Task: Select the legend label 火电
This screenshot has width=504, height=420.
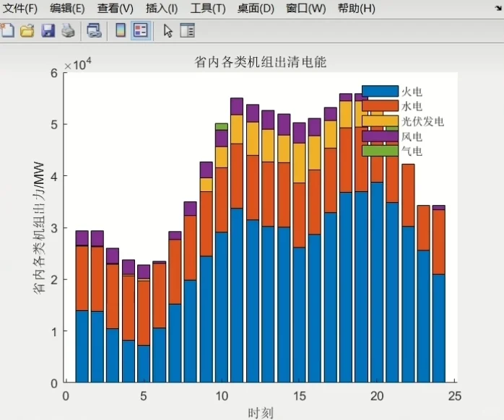Action: 412,92
